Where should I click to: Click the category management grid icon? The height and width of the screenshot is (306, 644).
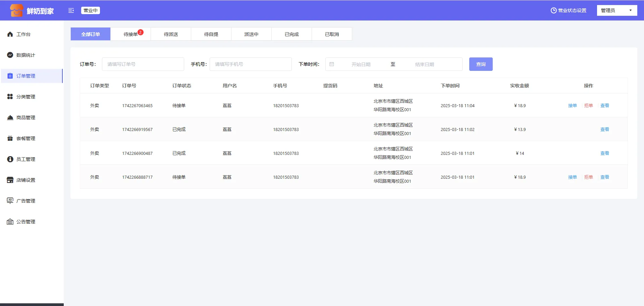pyautogui.click(x=10, y=97)
